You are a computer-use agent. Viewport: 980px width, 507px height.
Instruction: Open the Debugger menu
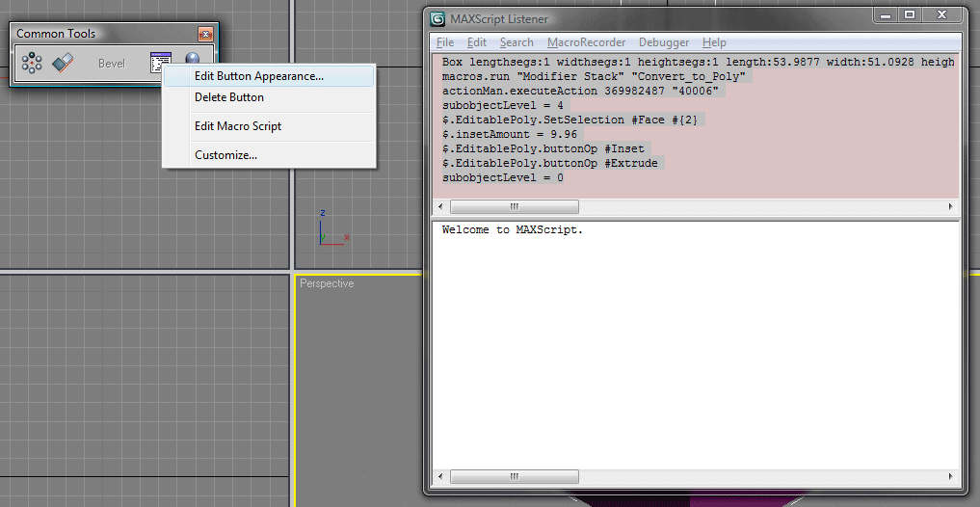tap(664, 42)
